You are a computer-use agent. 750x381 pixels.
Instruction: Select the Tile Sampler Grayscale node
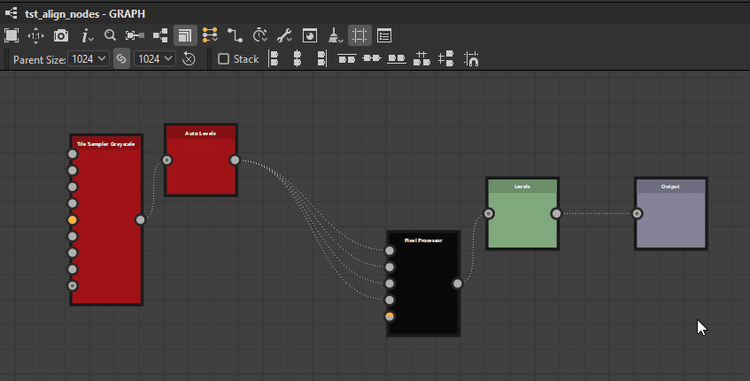(106, 220)
